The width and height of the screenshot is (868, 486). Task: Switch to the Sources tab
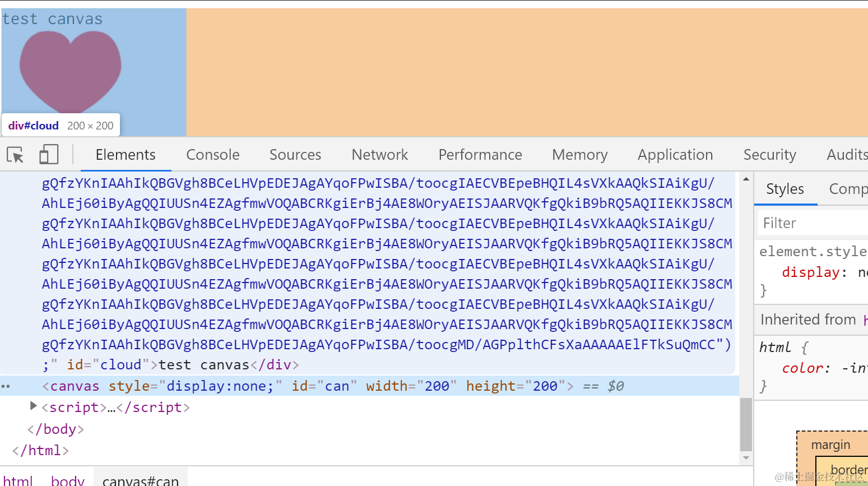[x=295, y=155]
